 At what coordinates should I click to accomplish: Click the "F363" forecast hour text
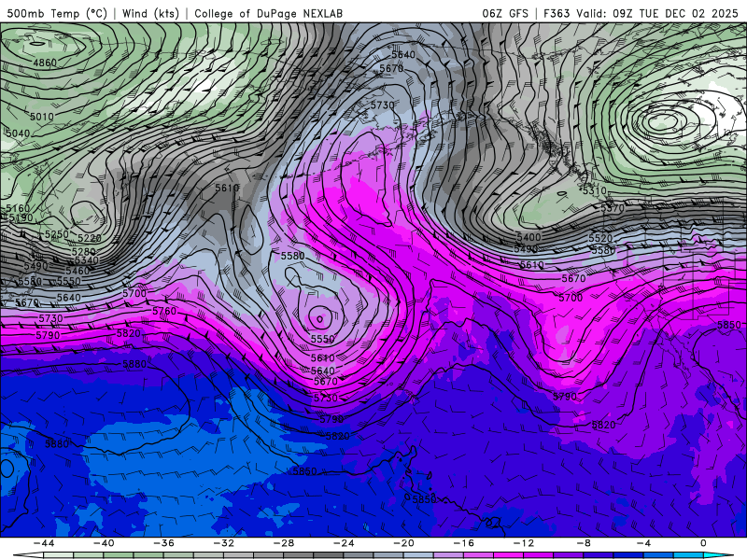[557, 13]
